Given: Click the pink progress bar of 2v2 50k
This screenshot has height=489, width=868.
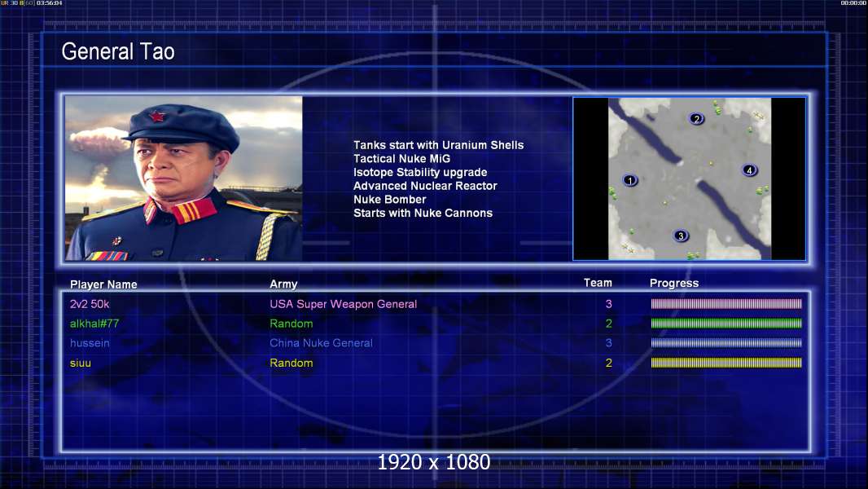Looking at the screenshot, I should click(x=726, y=303).
